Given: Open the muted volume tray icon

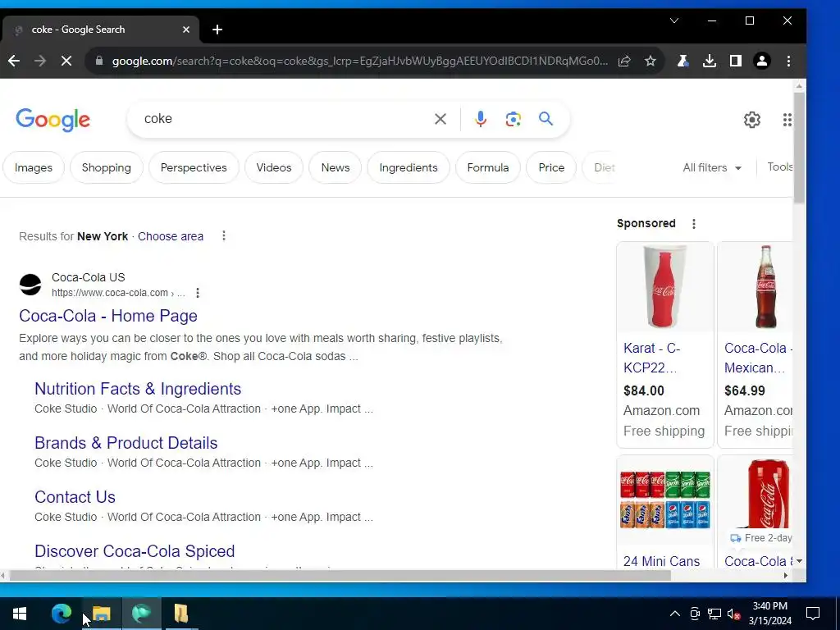Looking at the screenshot, I should pyautogui.click(x=733, y=614).
